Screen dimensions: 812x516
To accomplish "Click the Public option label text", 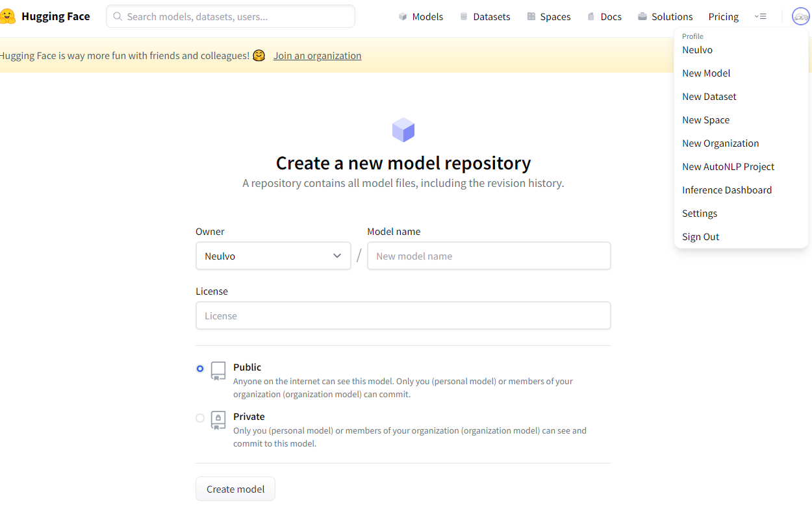I will pyautogui.click(x=247, y=367).
